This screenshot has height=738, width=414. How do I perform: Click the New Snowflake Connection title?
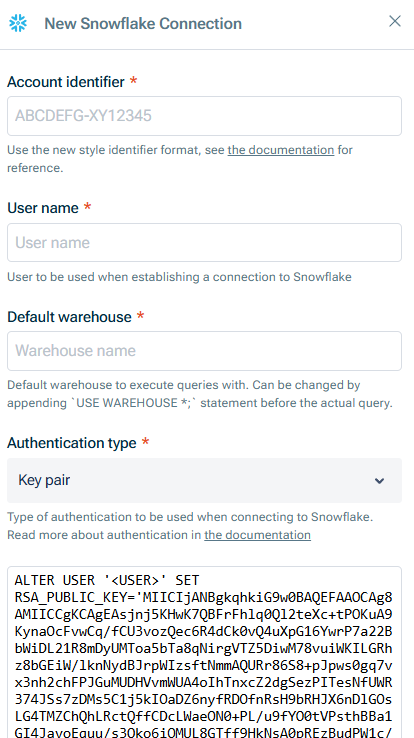(x=143, y=24)
